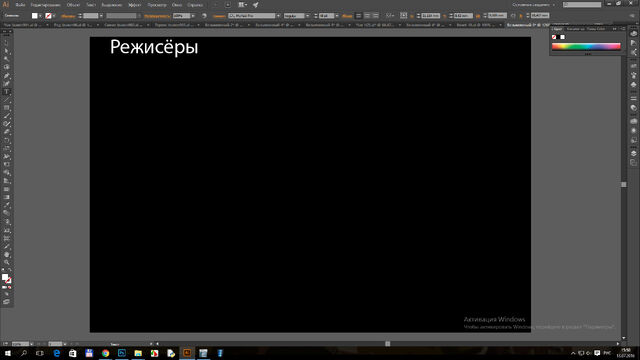Set paragraph alignment to left

[358, 16]
